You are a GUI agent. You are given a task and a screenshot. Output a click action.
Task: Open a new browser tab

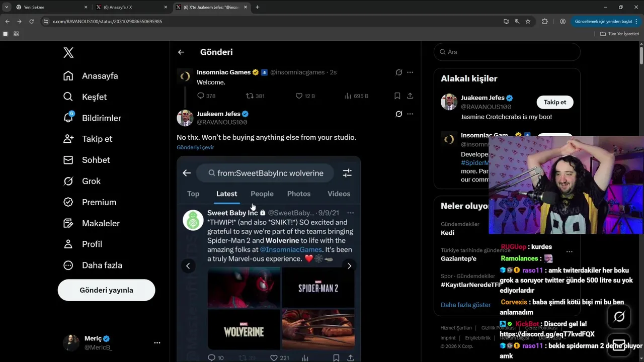pyautogui.click(x=258, y=7)
